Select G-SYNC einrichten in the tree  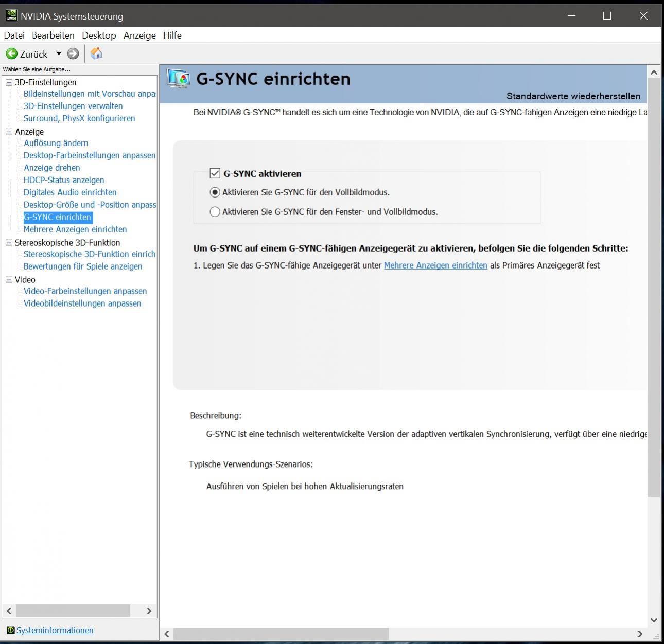coord(58,217)
